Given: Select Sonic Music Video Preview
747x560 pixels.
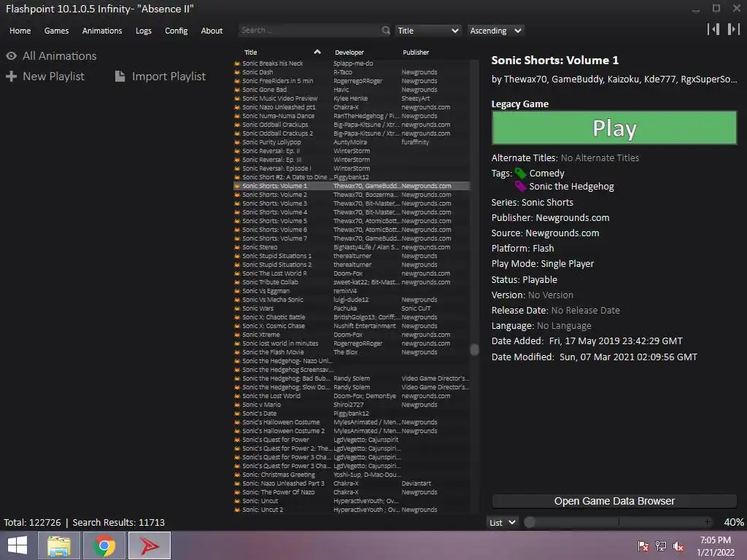Looking at the screenshot, I should (352, 98).
